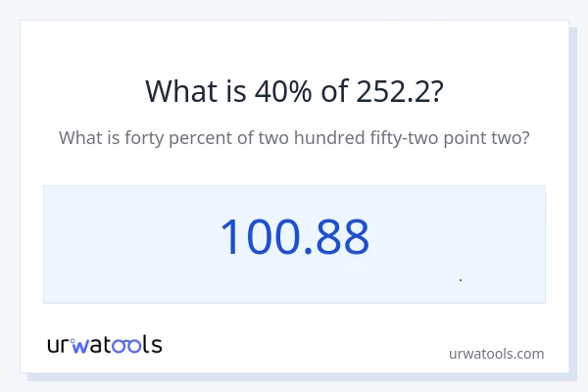The width and height of the screenshot is (588, 392).
Task: Click the urwatools logo
Action: pyautogui.click(x=105, y=345)
